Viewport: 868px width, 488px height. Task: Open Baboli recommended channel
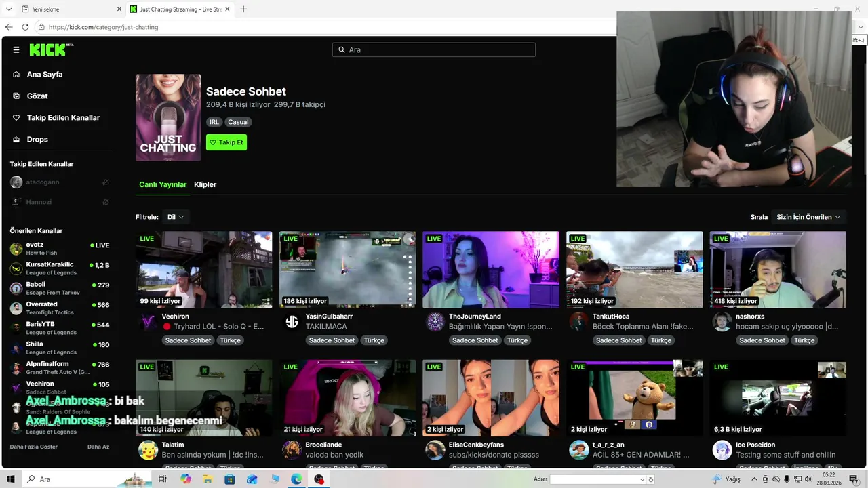(x=60, y=288)
